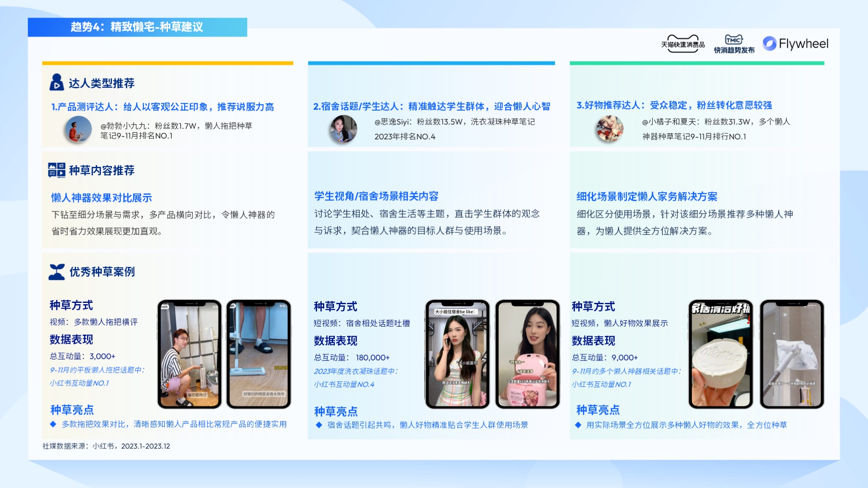868x488 pixels.
Task: Click the text 短视频：宿舍相处话题吐槽
Action: (x=362, y=323)
